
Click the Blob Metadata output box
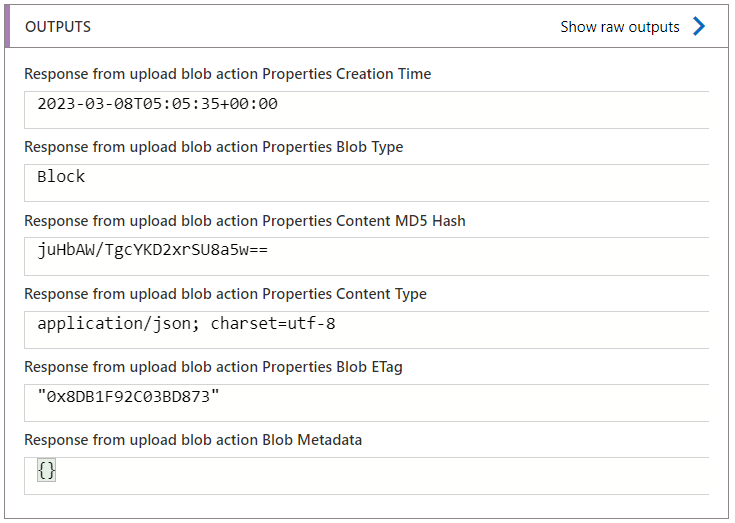coord(366,475)
